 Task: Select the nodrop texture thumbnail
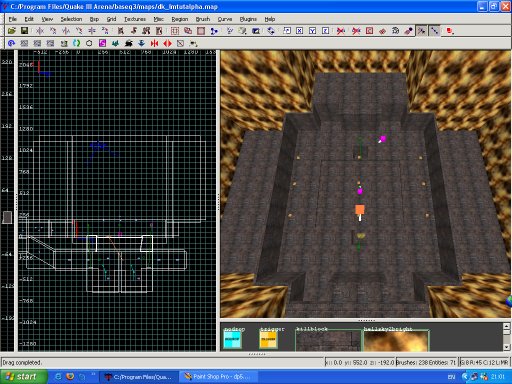[232, 340]
